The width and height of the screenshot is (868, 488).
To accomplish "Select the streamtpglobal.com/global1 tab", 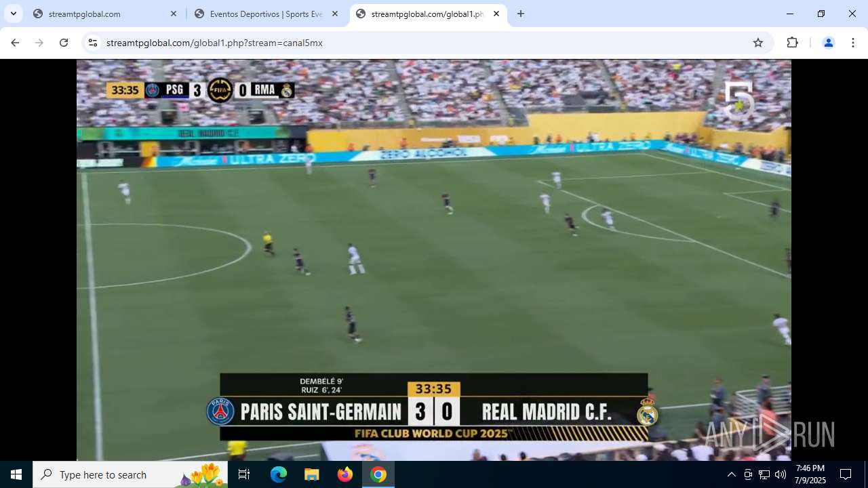I will [428, 14].
